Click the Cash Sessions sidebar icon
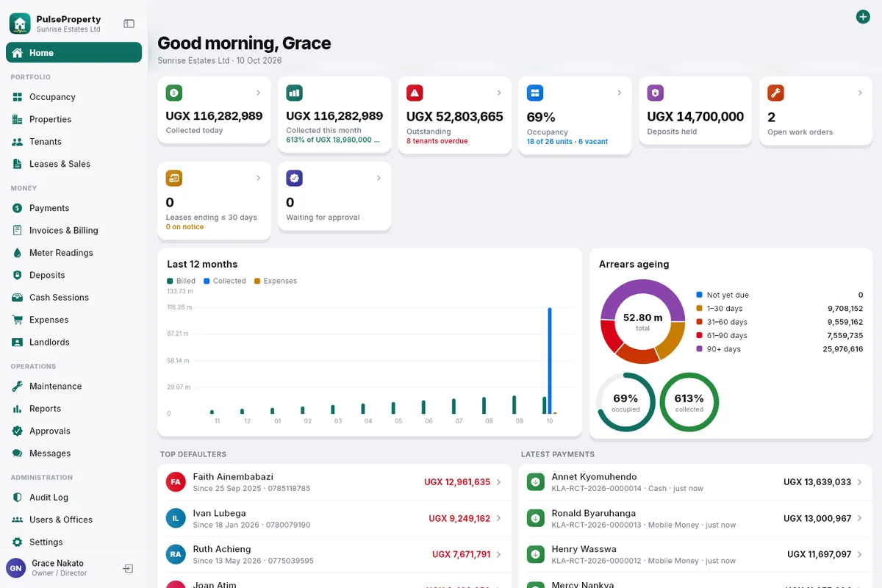Image resolution: width=882 pixels, height=588 pixels. pyautogui.click(x=17, y=298)
